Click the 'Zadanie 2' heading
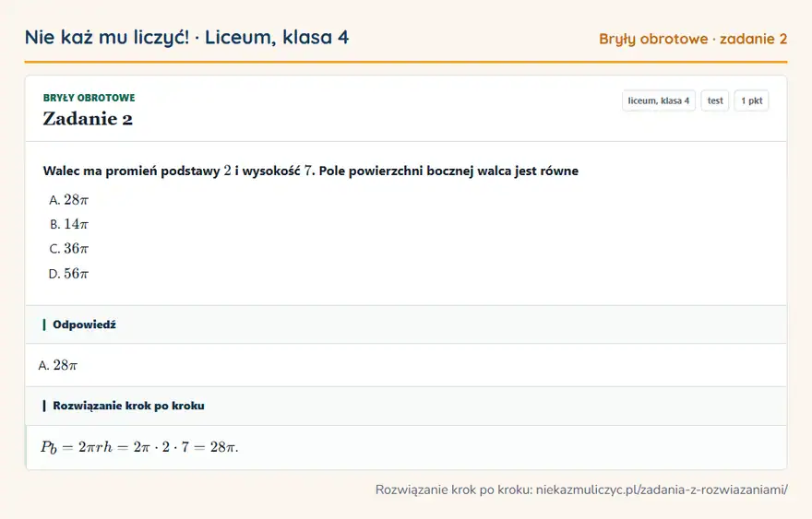This screenshot has height=519, width=812. [88, 119]
